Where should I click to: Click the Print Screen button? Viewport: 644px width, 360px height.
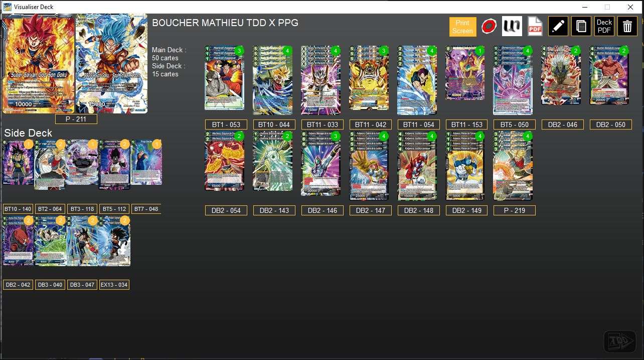pos(462,26)
